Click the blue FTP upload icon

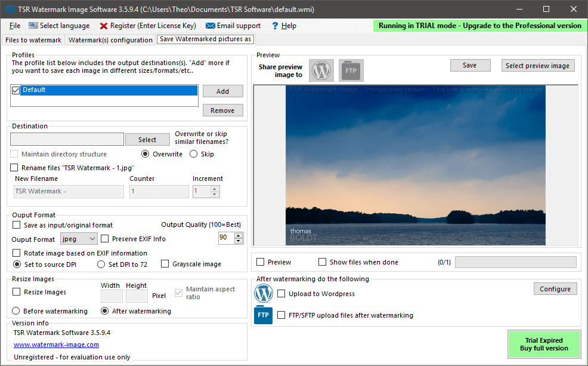(x=263, y=315)
